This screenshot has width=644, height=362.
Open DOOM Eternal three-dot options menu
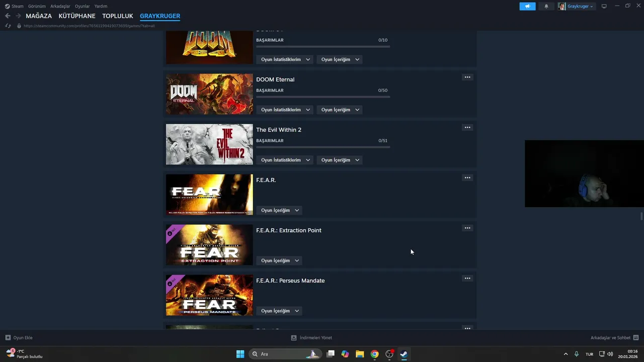pos(467,77)
